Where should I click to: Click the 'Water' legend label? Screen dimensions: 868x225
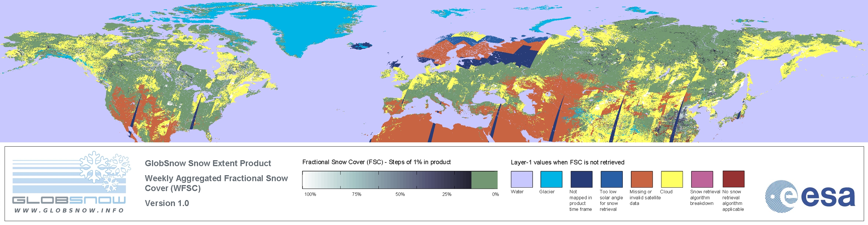[517, 192]
